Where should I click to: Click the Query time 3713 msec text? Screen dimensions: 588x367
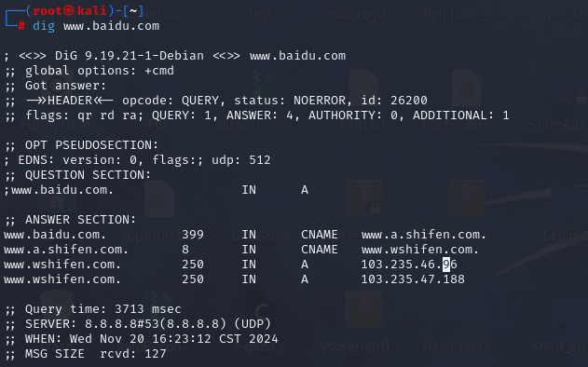pyautogui.click(x=103, y=309)
